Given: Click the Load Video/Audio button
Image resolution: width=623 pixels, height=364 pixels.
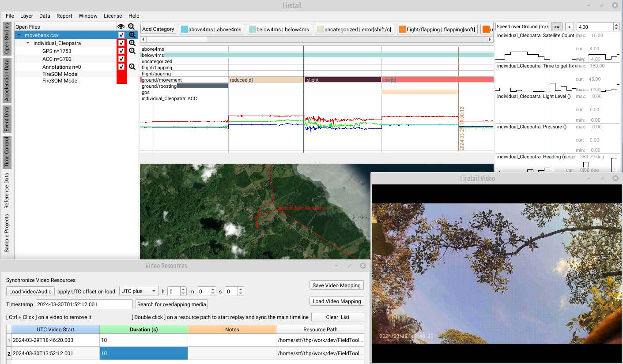Looking at the screenshot, I should (x=30, y=291).
